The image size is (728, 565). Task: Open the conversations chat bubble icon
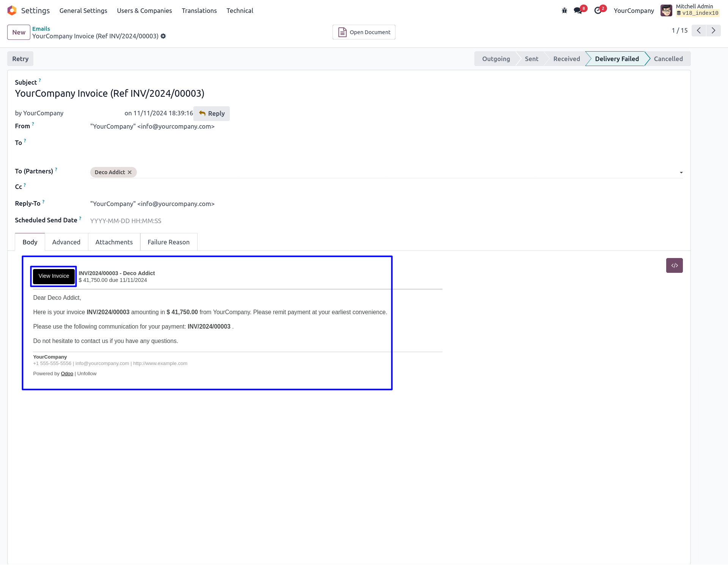tap(578, 11)
